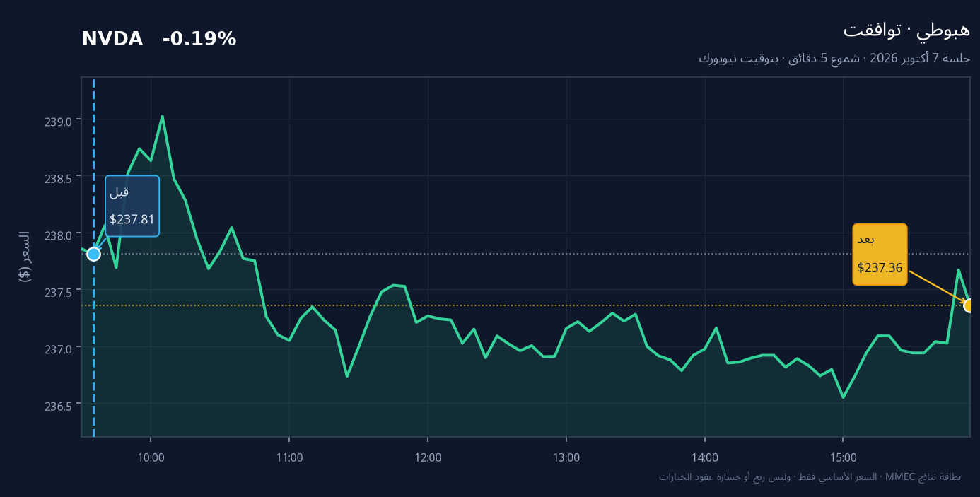This screenshot has height=497, width=980.
Task: Click the 13:00 time axis label
Action: pos(566,457)
